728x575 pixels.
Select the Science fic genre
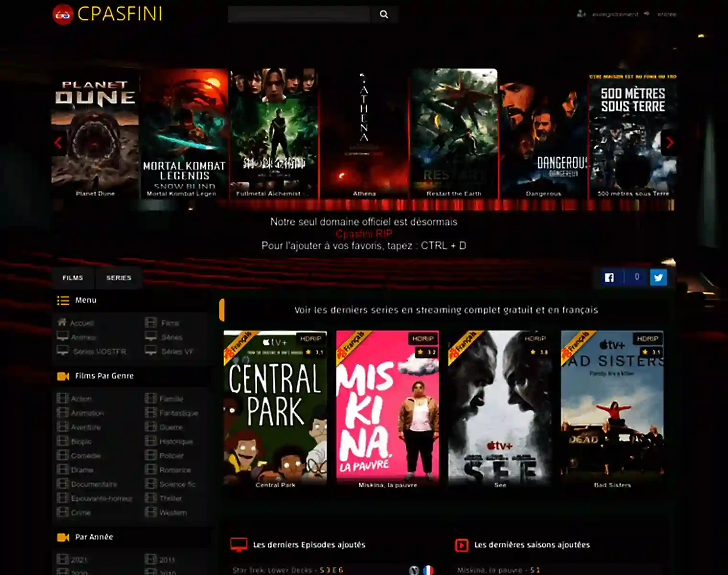(177, 484)
